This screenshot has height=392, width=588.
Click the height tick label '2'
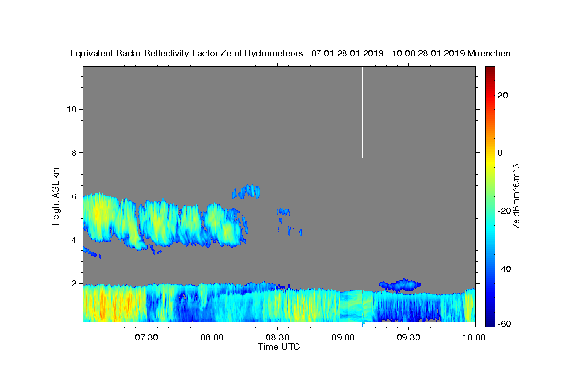pos(73,283)
